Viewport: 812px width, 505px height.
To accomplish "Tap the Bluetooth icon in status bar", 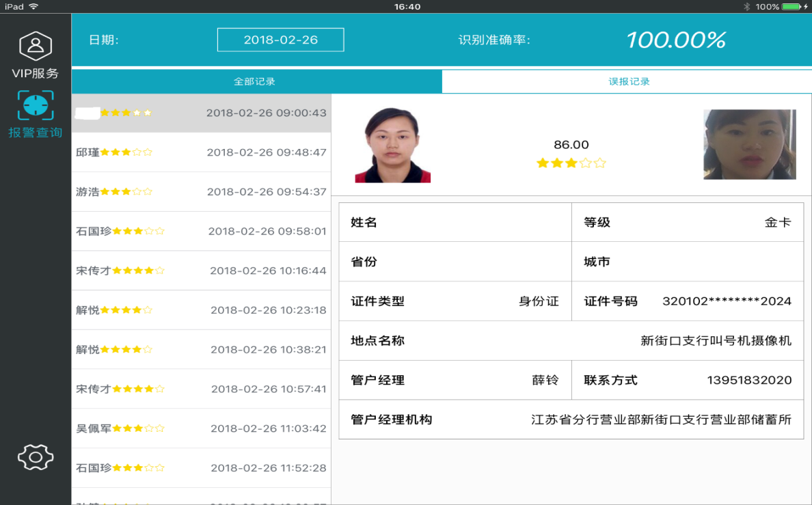I will point(747,7).
